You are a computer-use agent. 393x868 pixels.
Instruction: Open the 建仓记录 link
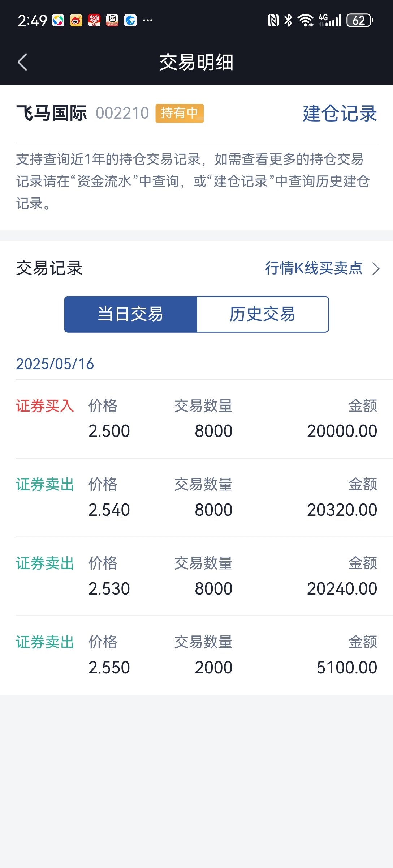click(340, 114)
